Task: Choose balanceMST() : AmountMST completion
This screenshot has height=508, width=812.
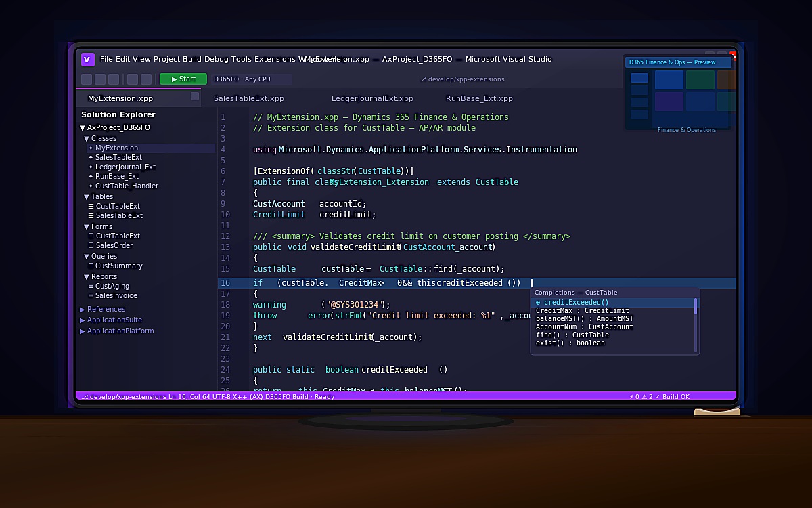Action: point(585,318)
